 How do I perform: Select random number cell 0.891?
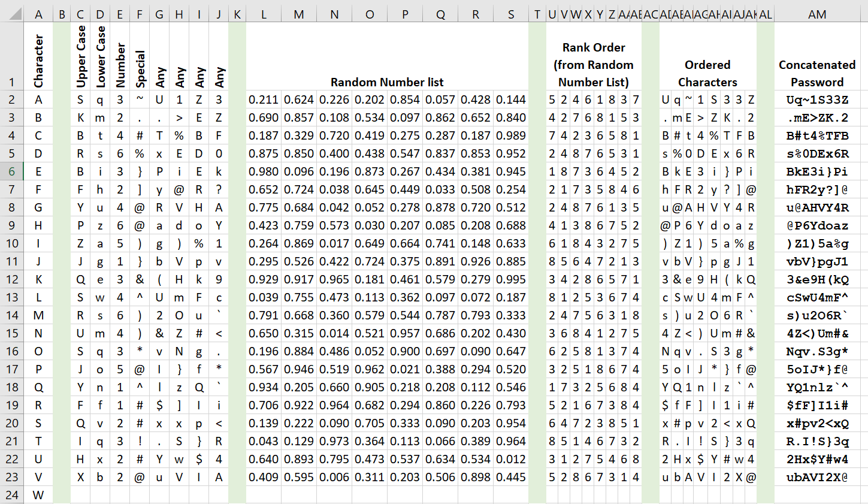tap(440, 261)
